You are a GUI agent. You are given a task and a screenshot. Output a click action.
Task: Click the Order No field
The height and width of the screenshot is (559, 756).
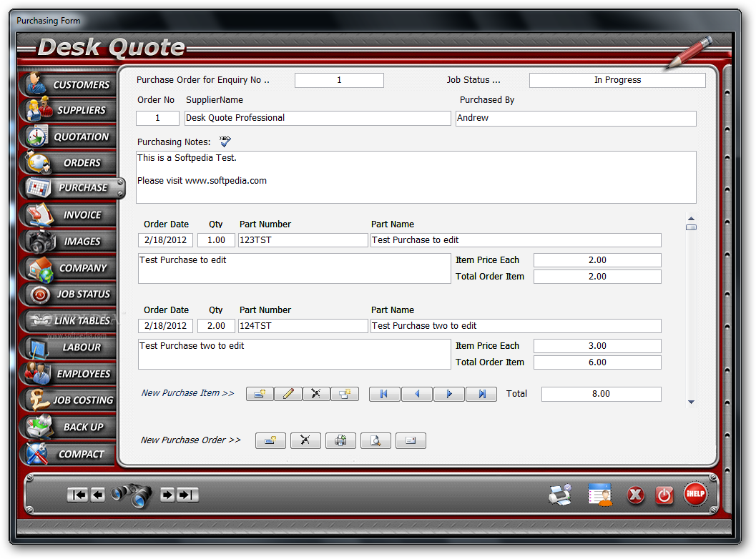[x=157, y=118]
